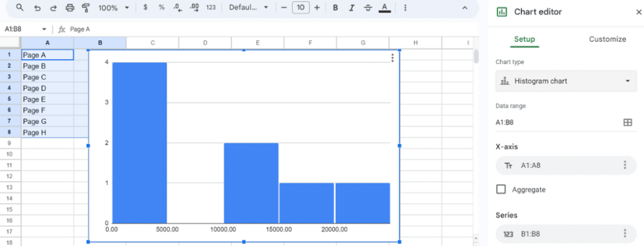
Task: Toggle strikethrough formatting
Action: coord(367,8)
